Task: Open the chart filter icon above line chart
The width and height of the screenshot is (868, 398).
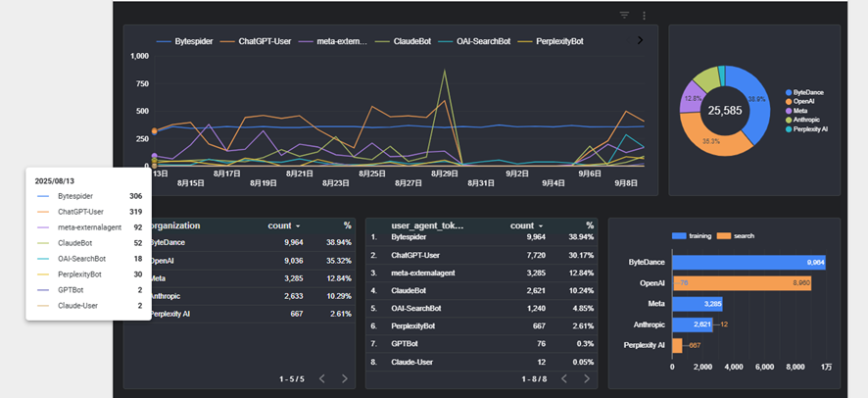Action: [625, 16]
